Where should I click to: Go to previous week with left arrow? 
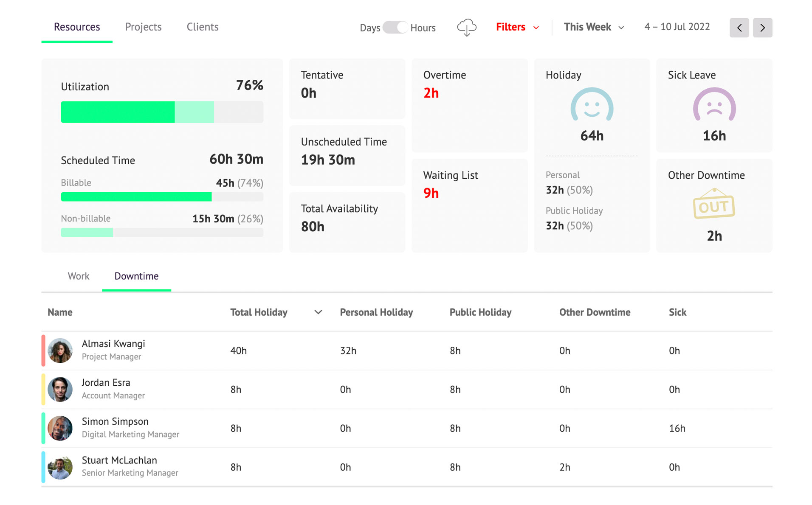coord(739,28)
